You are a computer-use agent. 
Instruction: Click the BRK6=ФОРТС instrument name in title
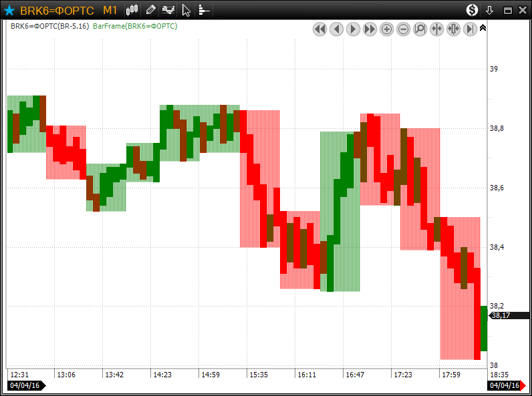pos(57,10)
